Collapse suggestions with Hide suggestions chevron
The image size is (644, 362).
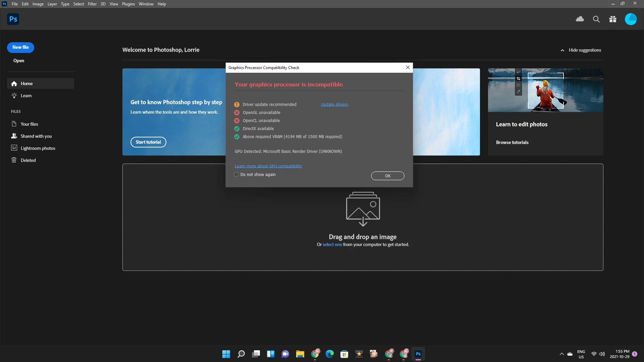[x=562, y=50]
